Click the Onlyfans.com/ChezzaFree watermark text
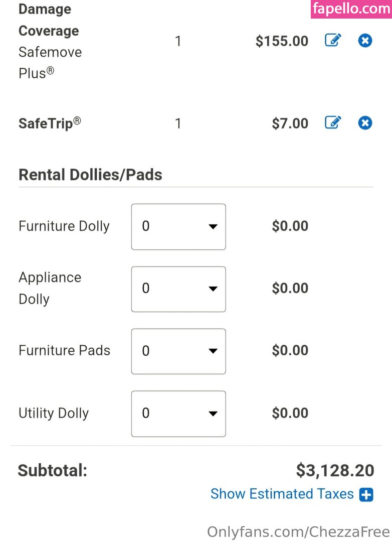Viewport: 392px width, 542px height. tap(298, 532)
